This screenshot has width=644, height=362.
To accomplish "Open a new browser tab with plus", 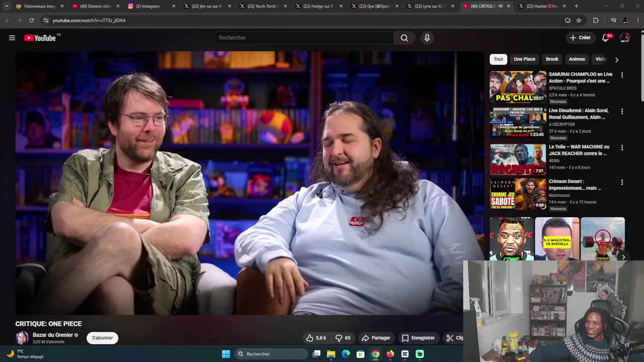I will click(x=576, y=6).
